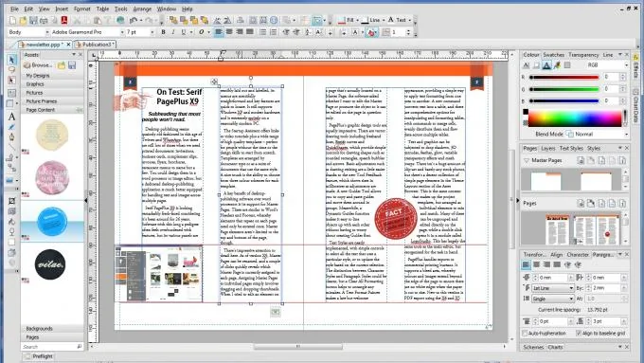The width and height of the screenshot is (644, 363).
Task: Uncheck Align to baseline grid
Action: (579, 333)
